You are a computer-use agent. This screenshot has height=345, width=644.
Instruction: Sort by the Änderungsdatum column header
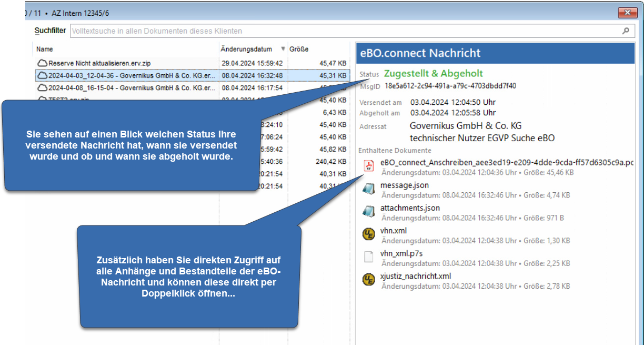(x=247, y=49)
